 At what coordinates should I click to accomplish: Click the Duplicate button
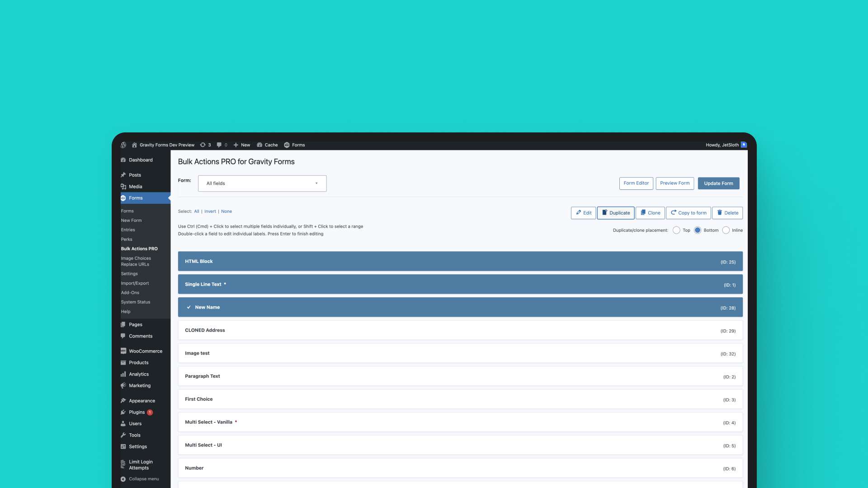click(x=616, y=213)
